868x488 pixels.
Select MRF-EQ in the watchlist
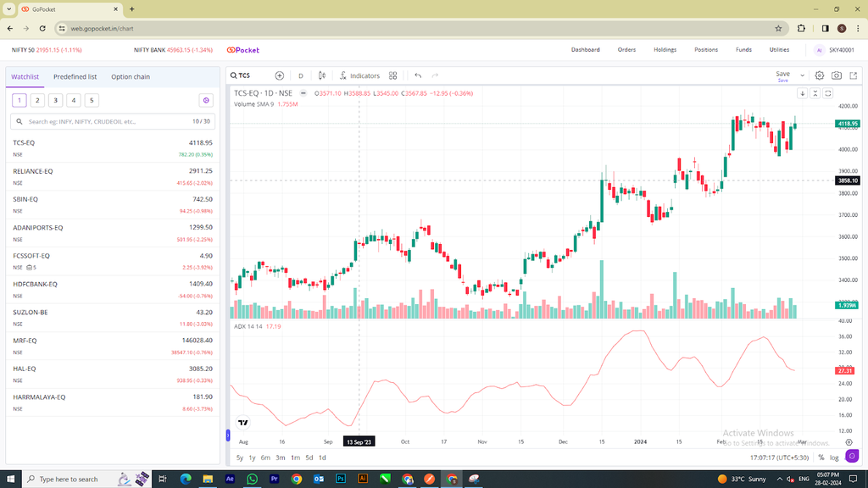click(113, 346)
